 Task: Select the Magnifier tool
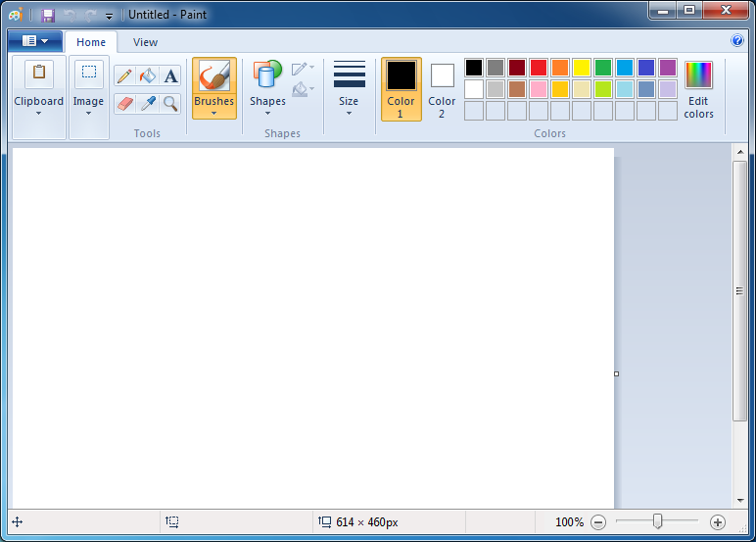click(171, 103)
